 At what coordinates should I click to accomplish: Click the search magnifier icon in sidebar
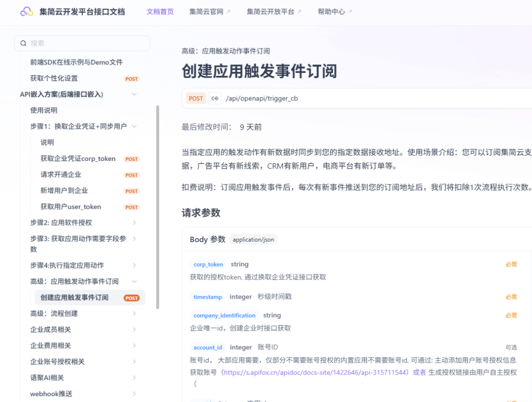[23, 43]
